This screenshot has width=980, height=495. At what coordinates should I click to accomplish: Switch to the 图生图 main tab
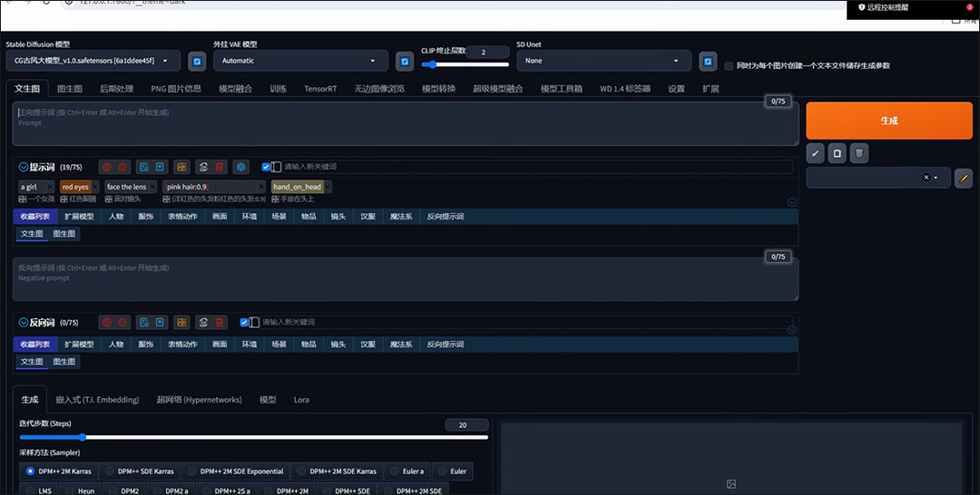point(70,89)
